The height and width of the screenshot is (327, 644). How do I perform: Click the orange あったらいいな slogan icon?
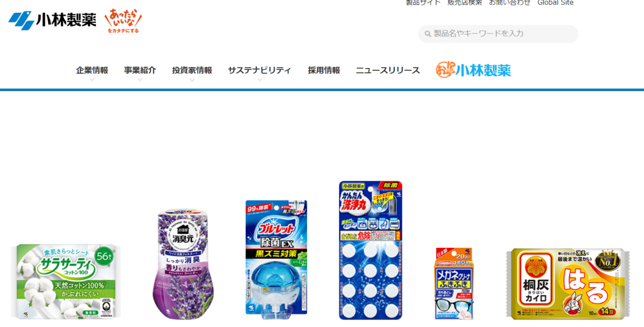(x=123, y=21)
